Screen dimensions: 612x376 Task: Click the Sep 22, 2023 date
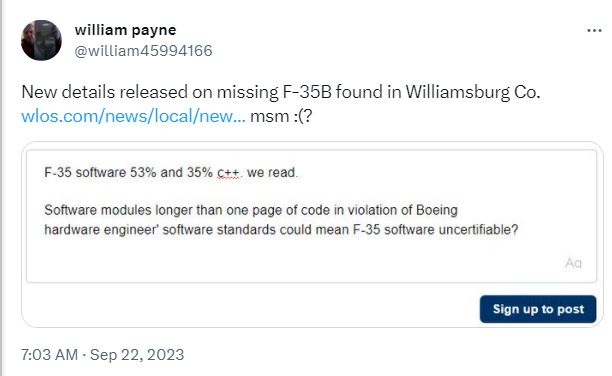pyautogui.click(x=137, y=355)
